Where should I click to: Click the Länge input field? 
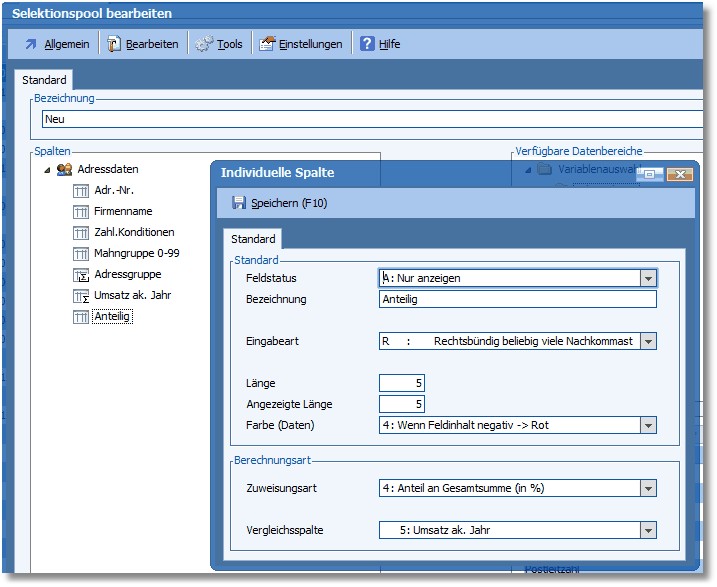coord(402,383)
